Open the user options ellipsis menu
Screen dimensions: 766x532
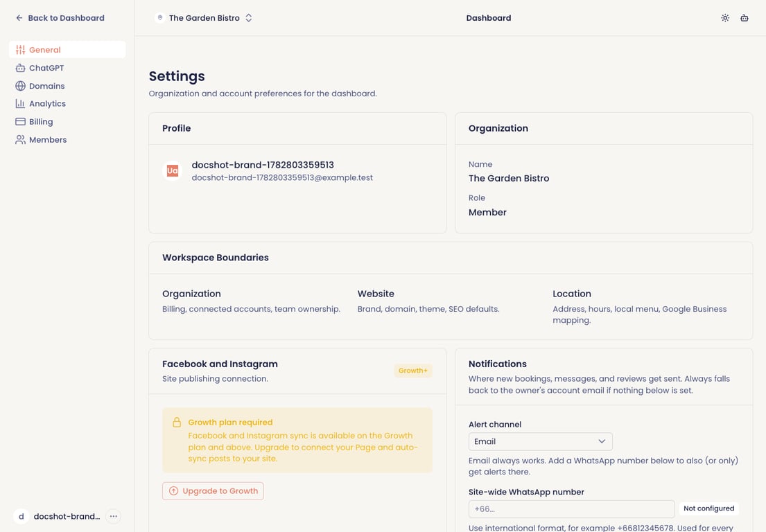point(113,516)
